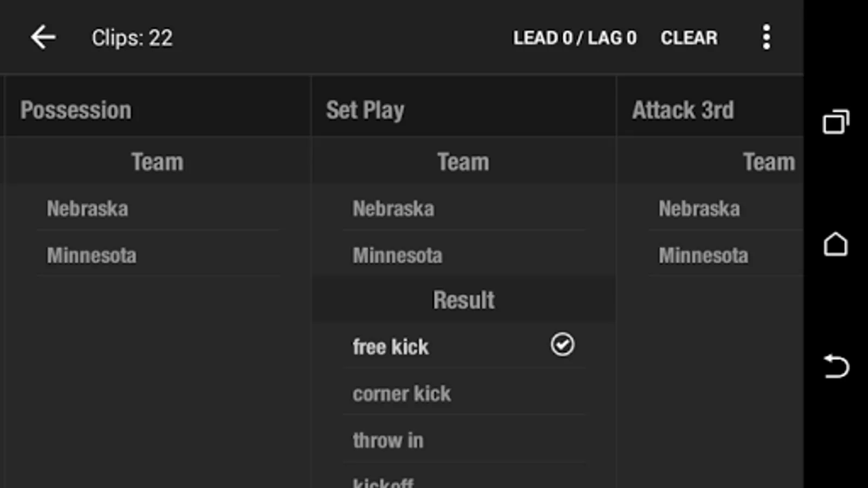Choose Nebraska under Possession
868x488 pixels.
pos(87,209)
